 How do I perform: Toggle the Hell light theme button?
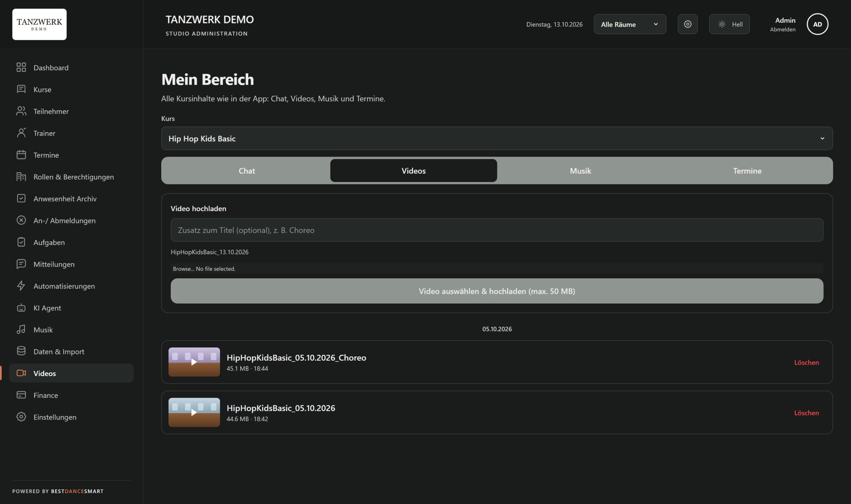coord(729,24)
